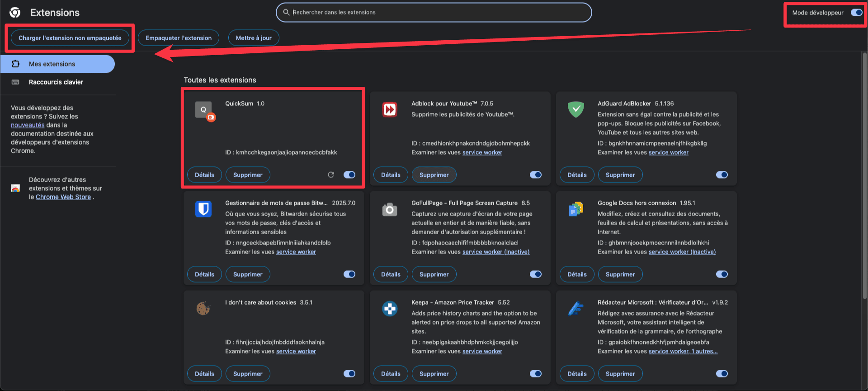Image resolution: width=868 pixels, height=391 pixels.
Task: Open Détails for AdGuard AdBlocker
Action: tap(577, 175)
